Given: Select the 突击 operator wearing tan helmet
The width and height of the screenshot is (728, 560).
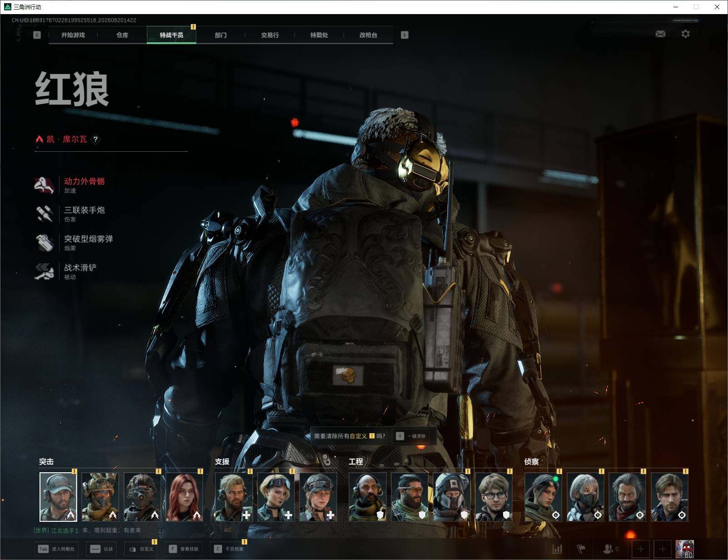Looking at the screenshot, I should coord(100,497).
